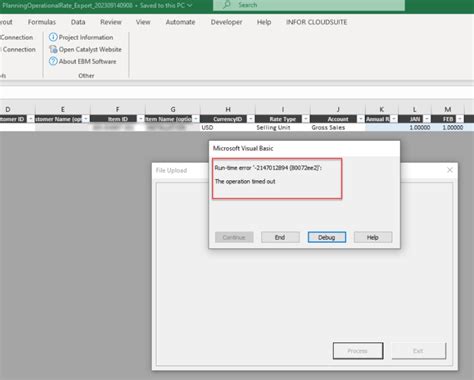Open the CurrencyID filter dropdown
The image size is (474, 380).
click(251, 119)
